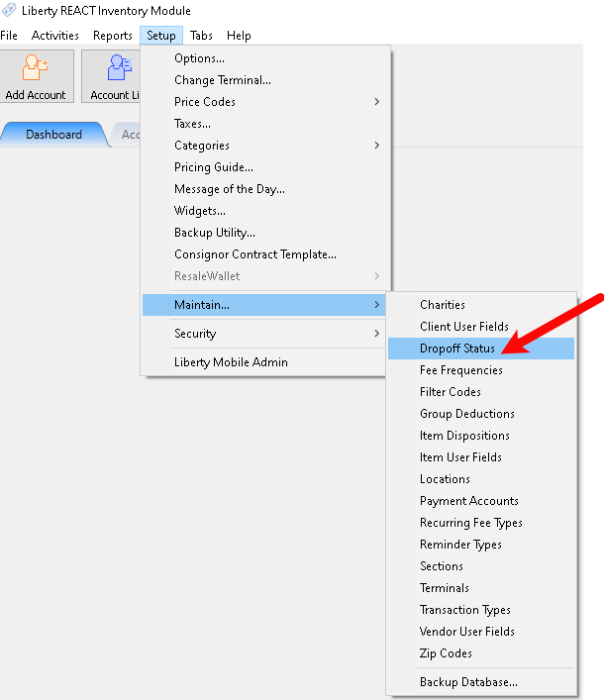Expand the Maintain... submenu
This screenshot has height=700, width=604.
263,305
